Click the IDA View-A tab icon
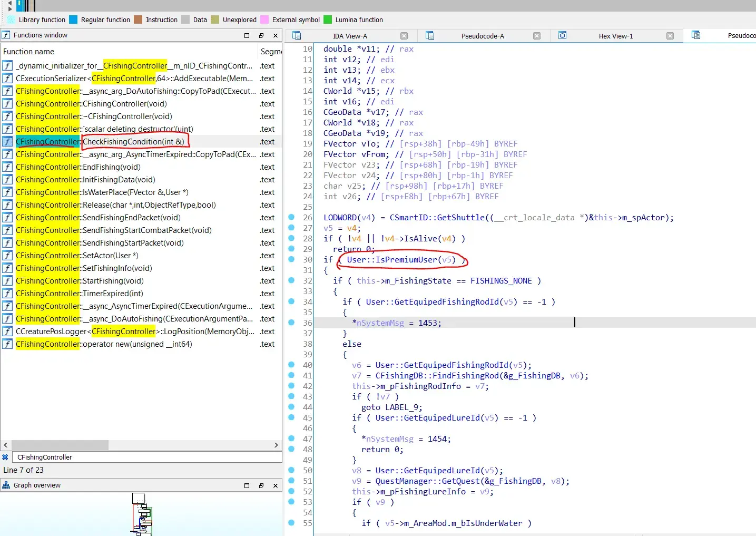 297,36
